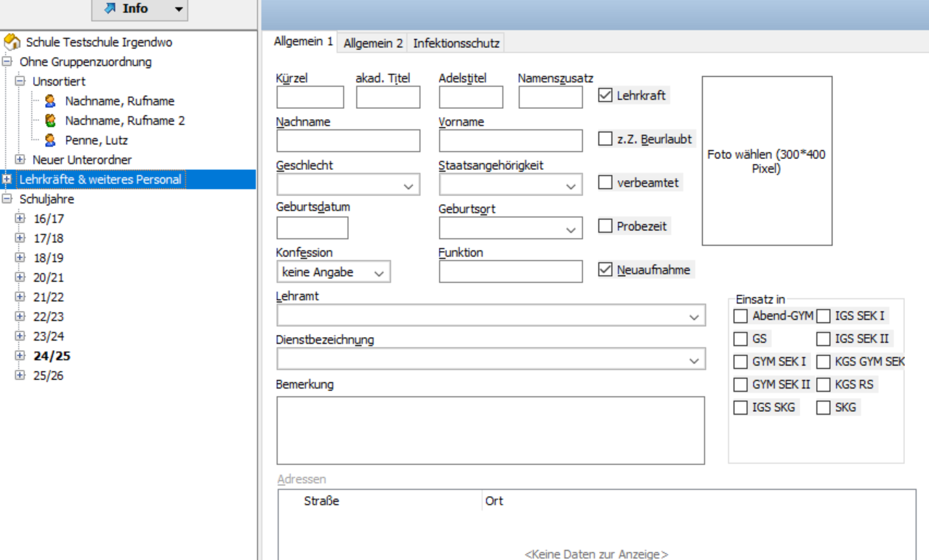Click the Foto wählen photo box
Image resolution: width=929 pixels, height=560 pixels.
pyautogui.click(x=766, y=161)
